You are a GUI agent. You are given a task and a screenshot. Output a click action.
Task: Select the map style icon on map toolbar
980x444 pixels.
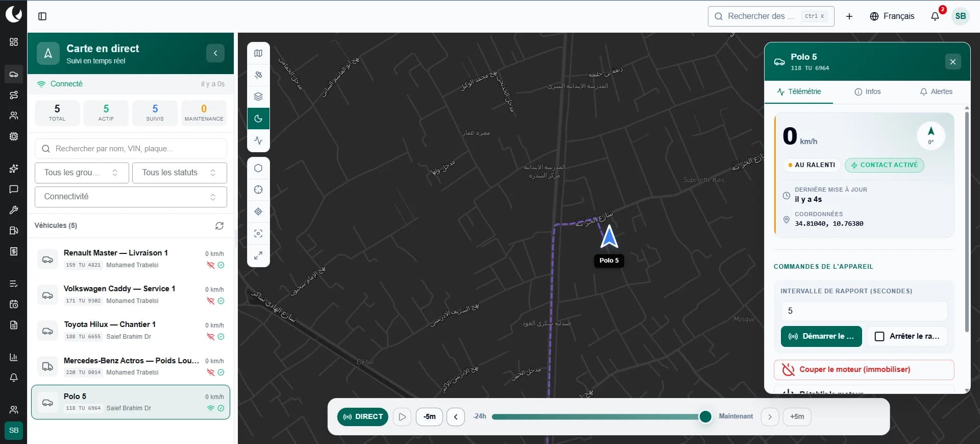click(x=258, y=53)
